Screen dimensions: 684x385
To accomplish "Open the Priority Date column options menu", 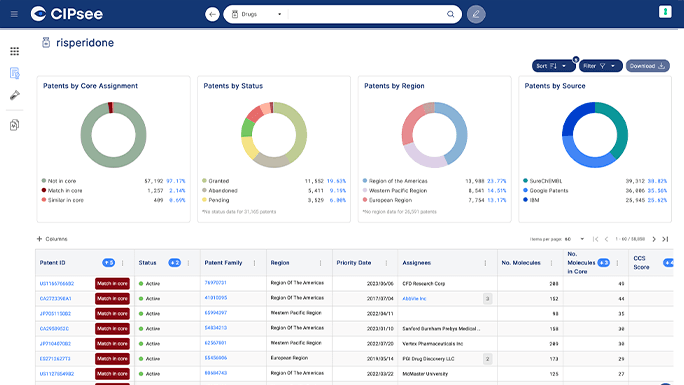I will point(386,263).
